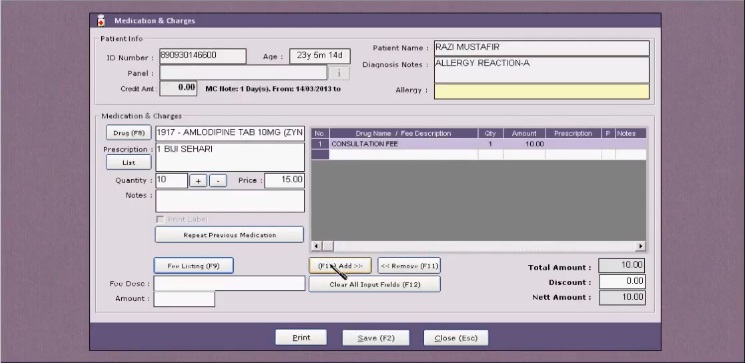Click the Prescription text box

pos(230,157)
